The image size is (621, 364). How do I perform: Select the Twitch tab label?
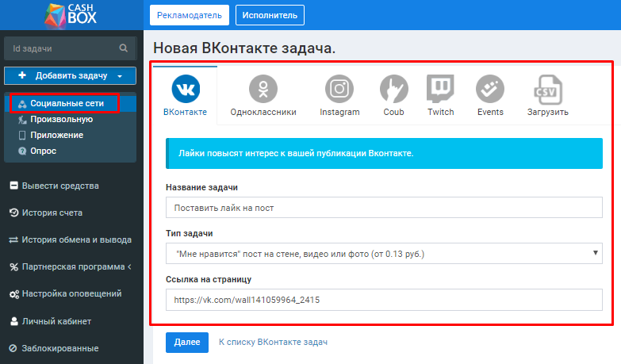click(x=441, y=112)
